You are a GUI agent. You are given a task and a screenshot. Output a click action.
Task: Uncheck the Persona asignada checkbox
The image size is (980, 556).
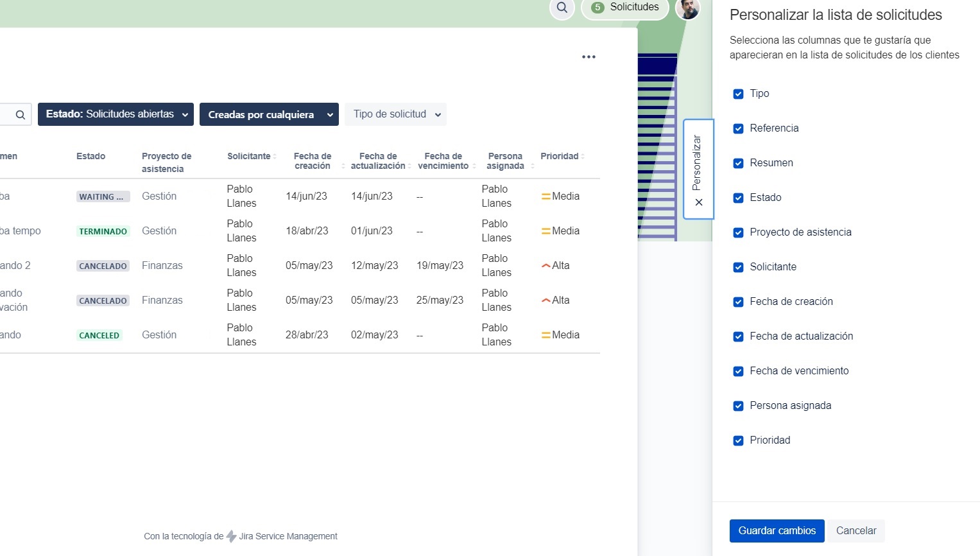(738, 406)
